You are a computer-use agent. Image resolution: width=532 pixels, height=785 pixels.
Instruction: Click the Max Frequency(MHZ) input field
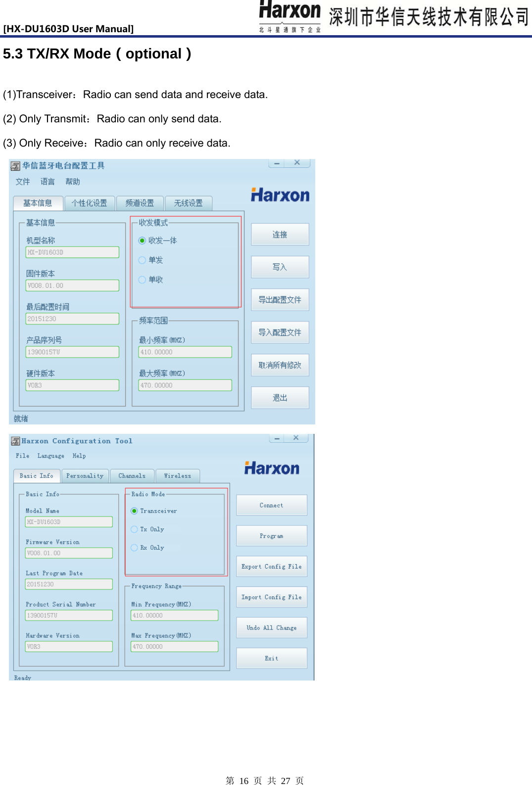(174, 646)
